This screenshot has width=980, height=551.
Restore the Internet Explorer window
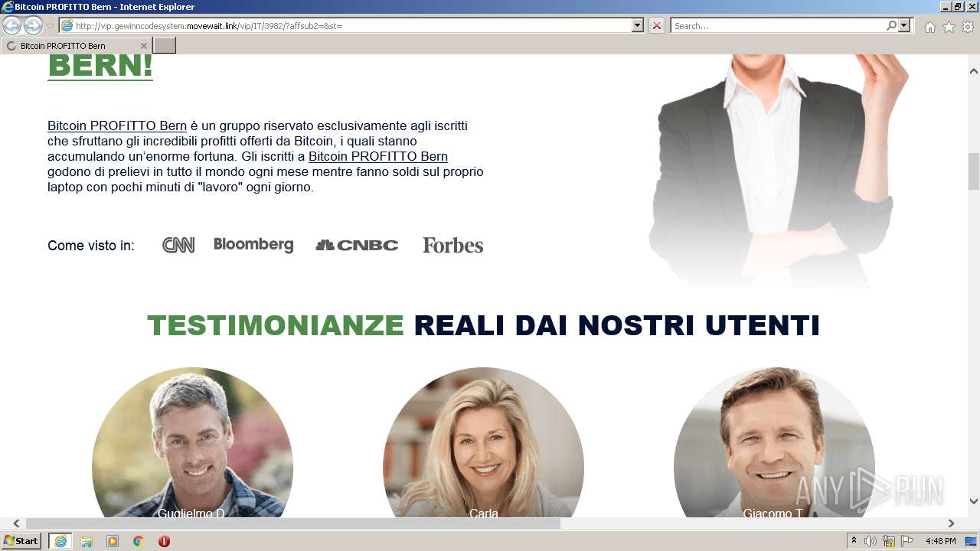click(x=958, y=6)
